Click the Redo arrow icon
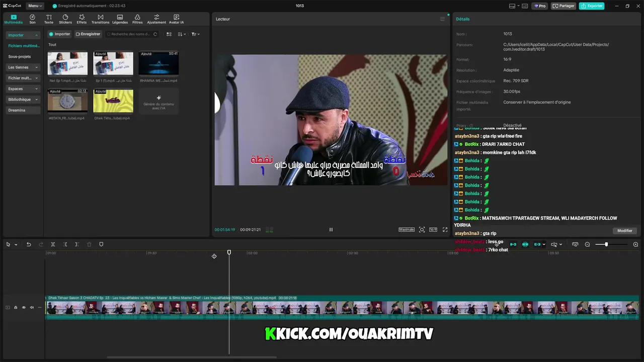The image size is (644, 362). 41,244
